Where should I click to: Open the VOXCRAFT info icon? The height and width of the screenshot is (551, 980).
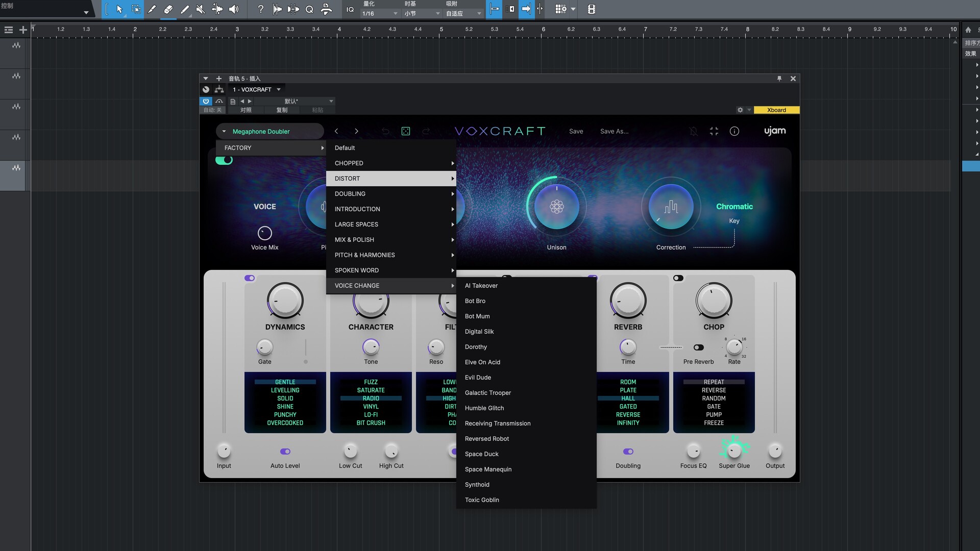(734, 131)
